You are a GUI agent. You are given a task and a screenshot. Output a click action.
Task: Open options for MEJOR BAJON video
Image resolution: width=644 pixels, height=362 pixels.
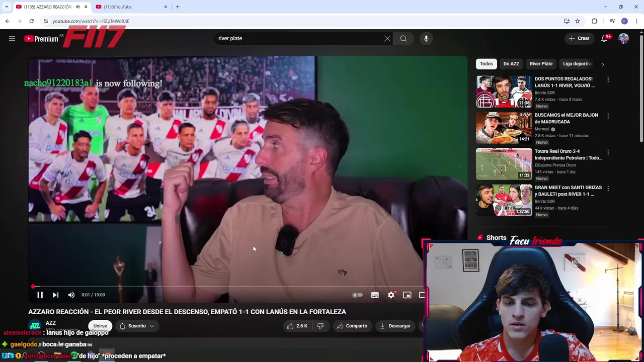point(608,116)
